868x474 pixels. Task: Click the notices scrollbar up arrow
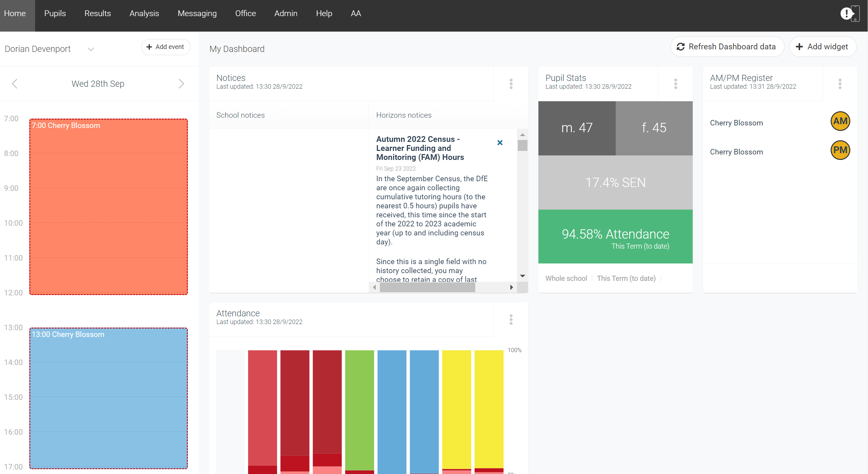point(522,134)
